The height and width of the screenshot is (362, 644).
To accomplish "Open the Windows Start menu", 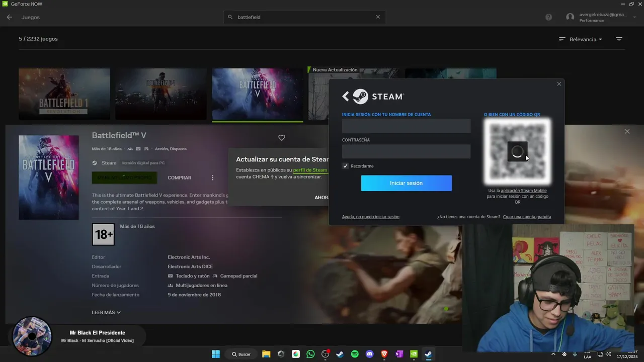I will point(215,354).
